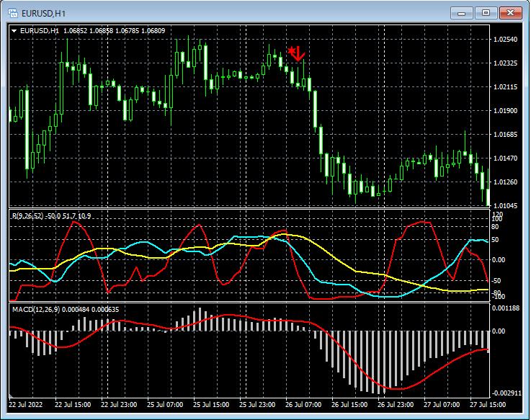Minimize the EURUSD,H1 chart window
The height and width of the screenshot is (420, 531).
461,13
